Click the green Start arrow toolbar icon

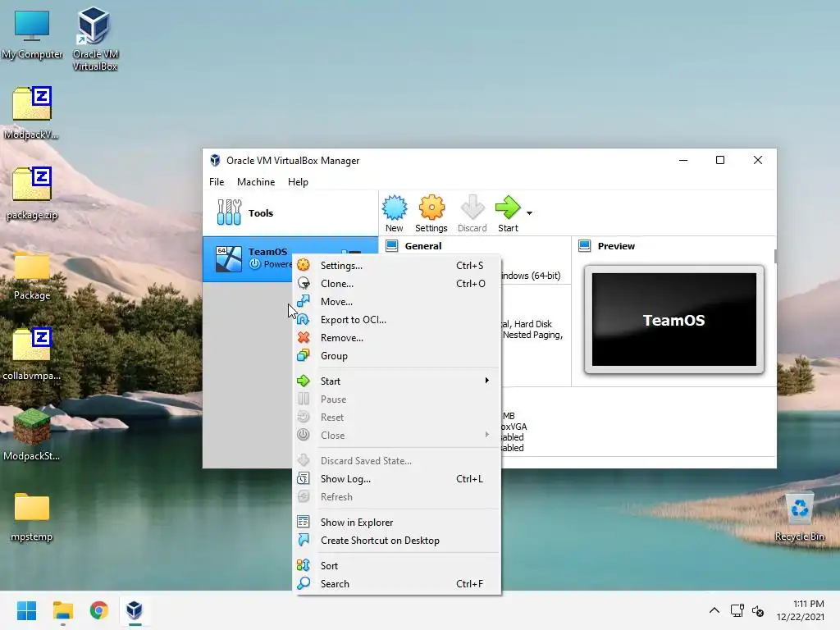tap(508, 213)
